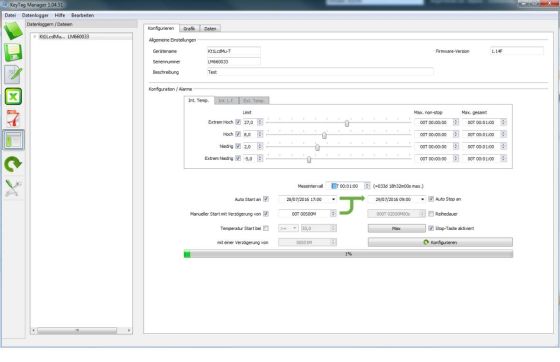Click the Hoch limit value stepper
The width and height of the screenshot is (560, 362).
(260, 134)
